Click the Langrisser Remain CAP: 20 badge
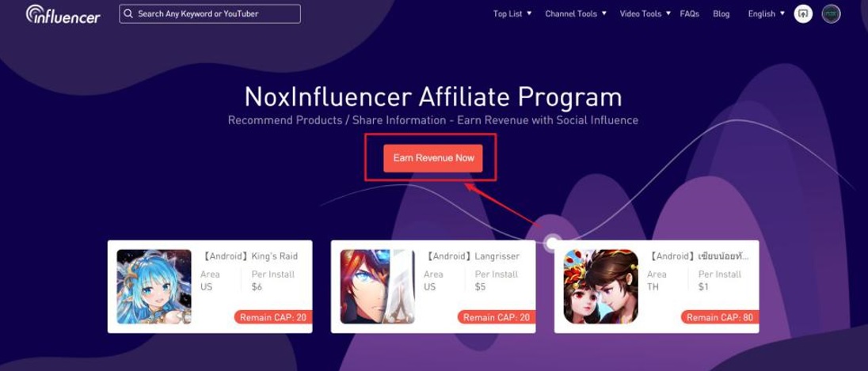868x371 pixels. (x=497, y=317)
